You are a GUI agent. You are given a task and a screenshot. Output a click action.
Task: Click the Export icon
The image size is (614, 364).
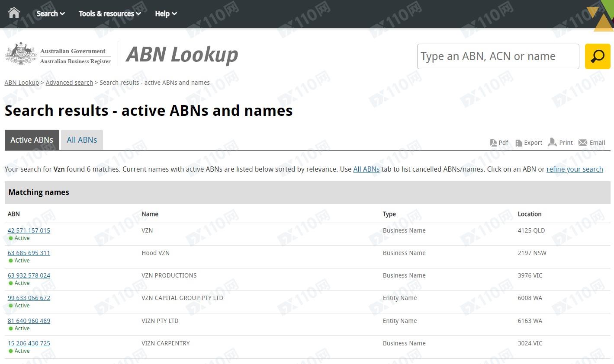pos(519,143)
